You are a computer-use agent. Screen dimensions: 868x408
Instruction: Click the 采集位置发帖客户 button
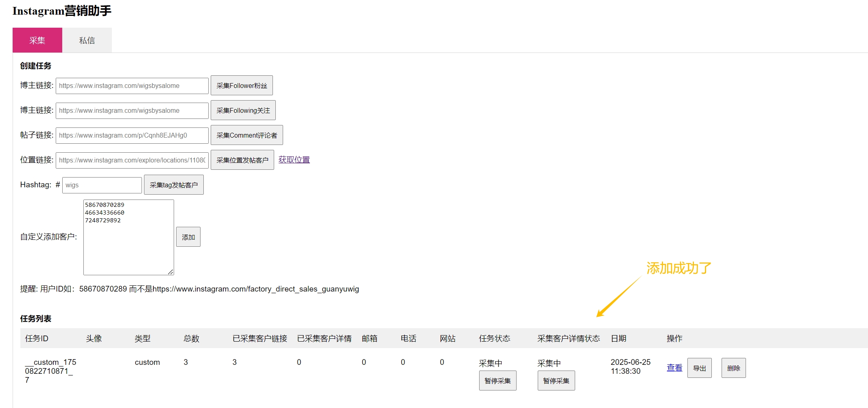(242, 160)
